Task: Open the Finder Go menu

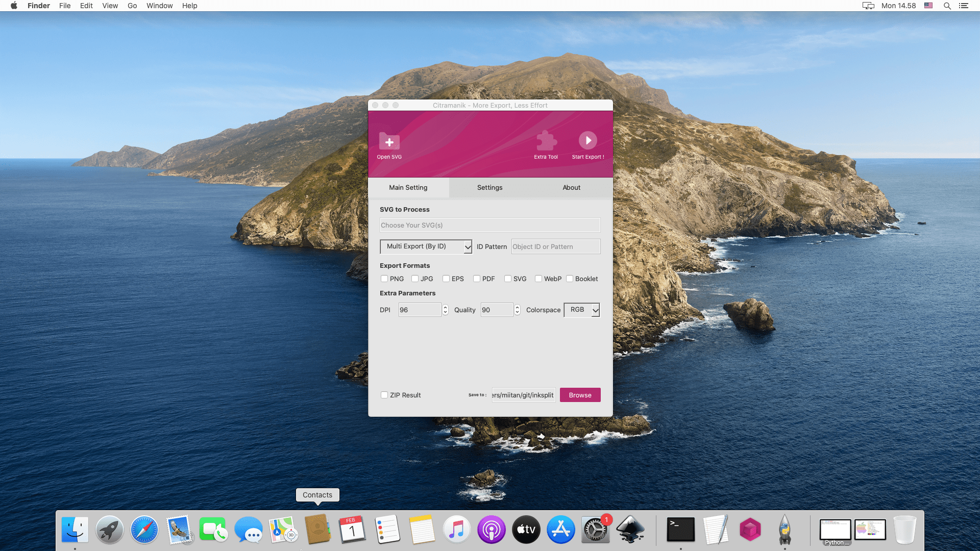Action: tap(132, 6)
